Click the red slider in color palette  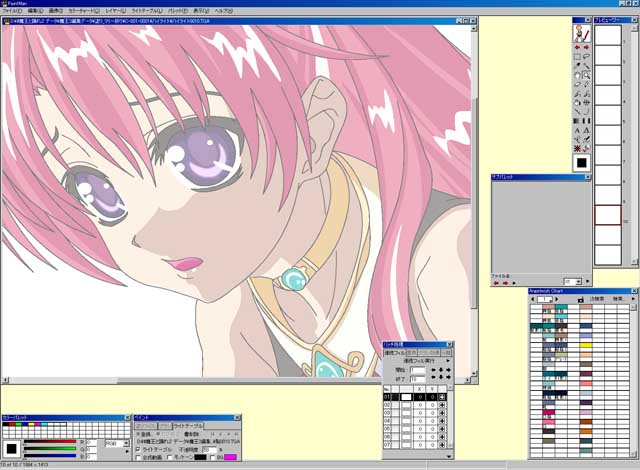[x=50, y=441]
